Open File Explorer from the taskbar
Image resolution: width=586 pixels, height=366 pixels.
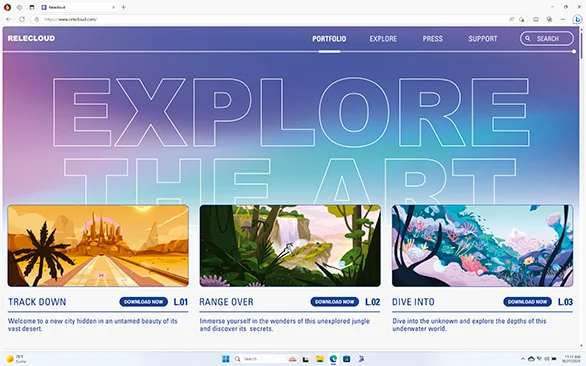(x=320, y=359)
